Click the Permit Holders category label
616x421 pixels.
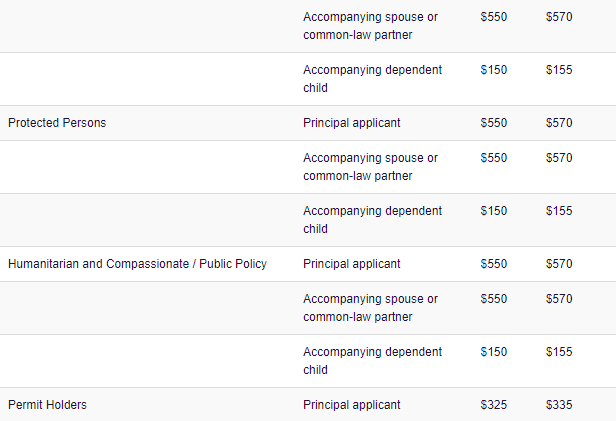pos(47,405)
